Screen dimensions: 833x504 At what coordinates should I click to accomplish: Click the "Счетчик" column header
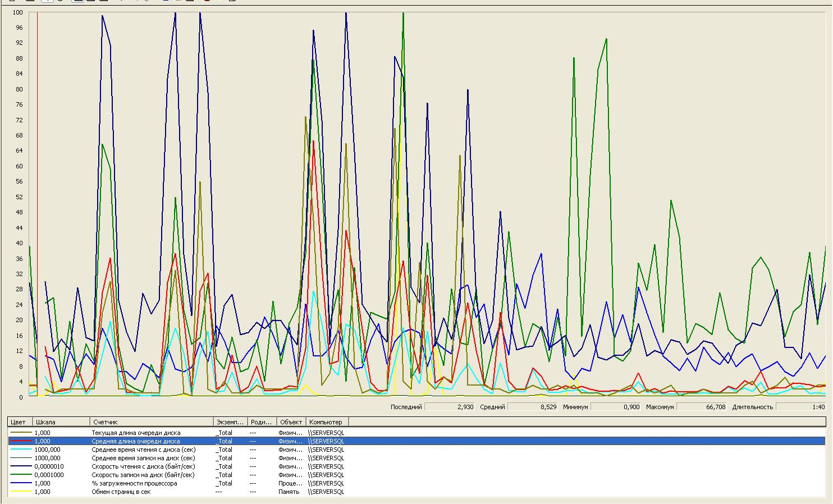(152, 421)
